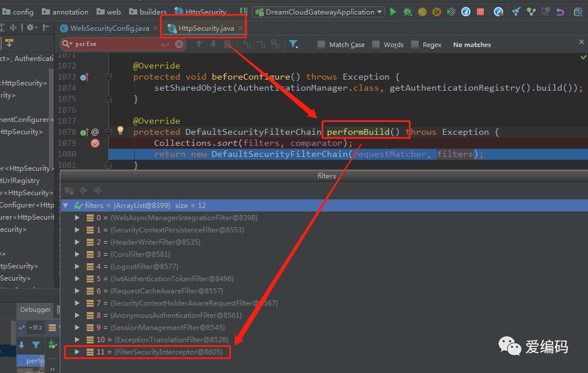Expand element 8 AnonymousAuthenticationFilter
This screenshot has width=588, height=373.
77,315
